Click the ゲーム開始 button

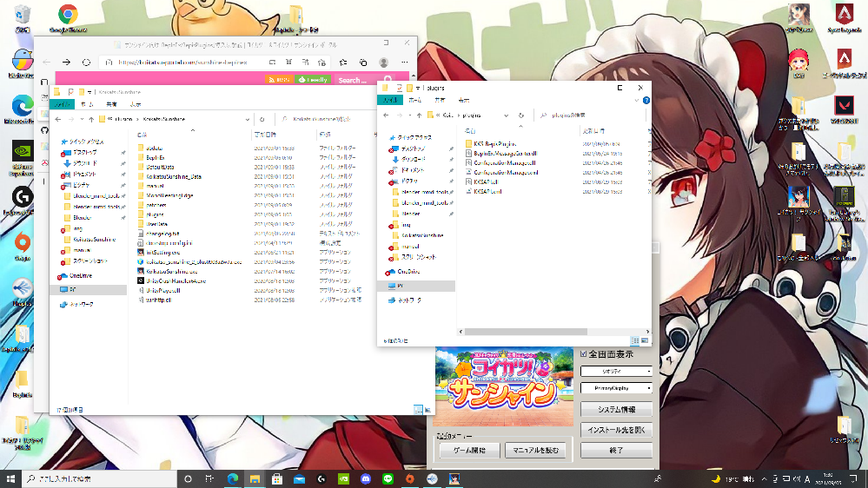click(x=469, y=451)
